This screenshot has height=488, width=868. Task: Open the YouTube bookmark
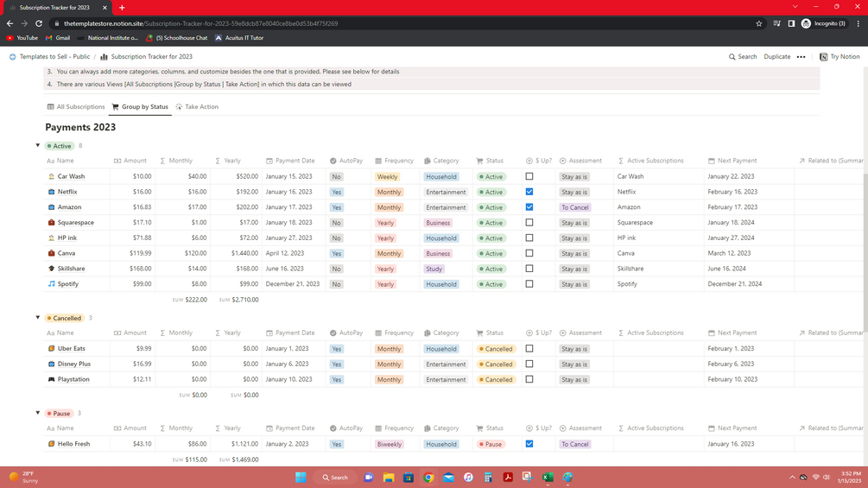pos(22,38)
